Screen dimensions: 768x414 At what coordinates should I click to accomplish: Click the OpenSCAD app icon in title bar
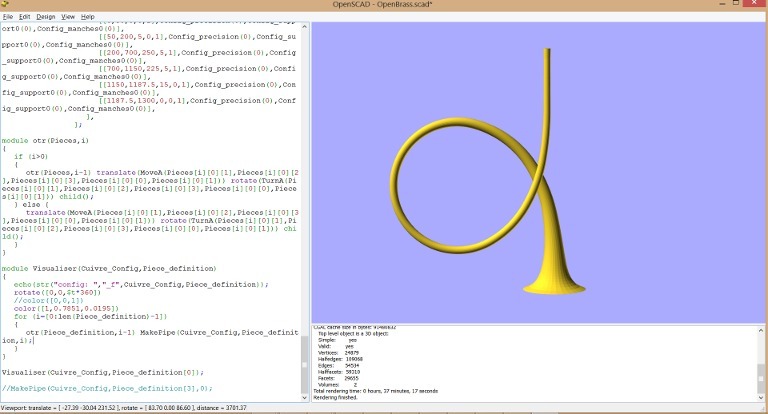tap(7, 5)
